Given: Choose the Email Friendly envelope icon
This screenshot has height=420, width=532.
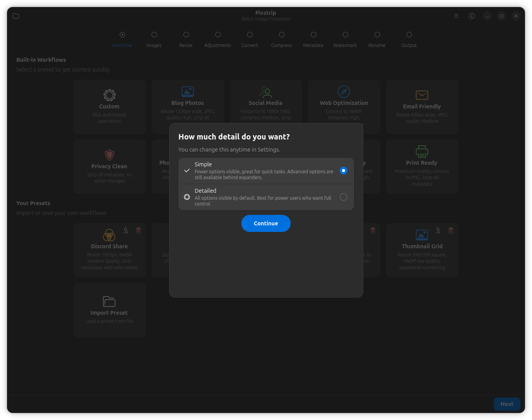Looking at the screenshot, I should (x=422, y=95).
